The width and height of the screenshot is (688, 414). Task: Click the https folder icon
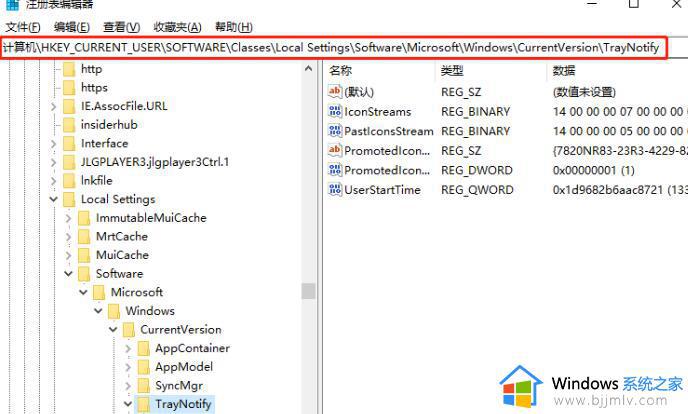click(x=69, y=88)
